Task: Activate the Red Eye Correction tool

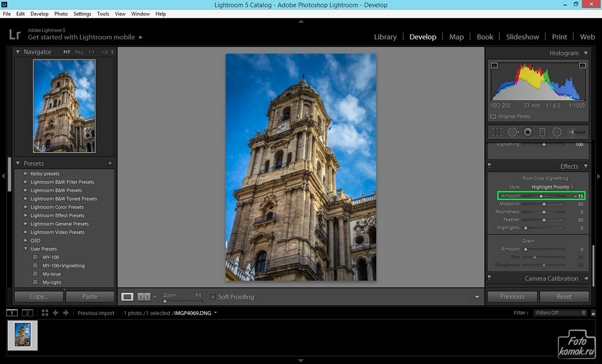Action: 527,132
